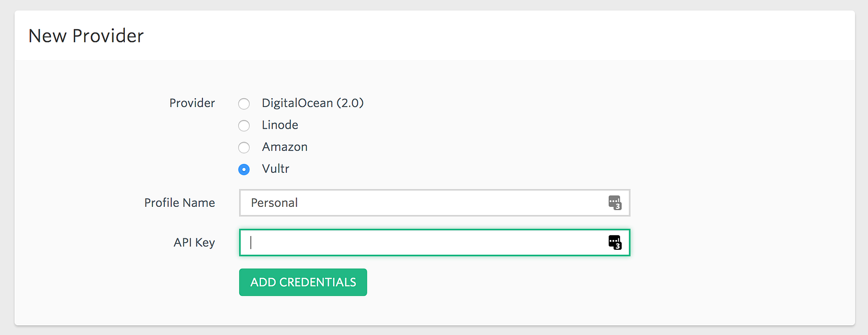868x335 pixels.
Task: Choose the Linode radio button
Action: tap(244, 125)
